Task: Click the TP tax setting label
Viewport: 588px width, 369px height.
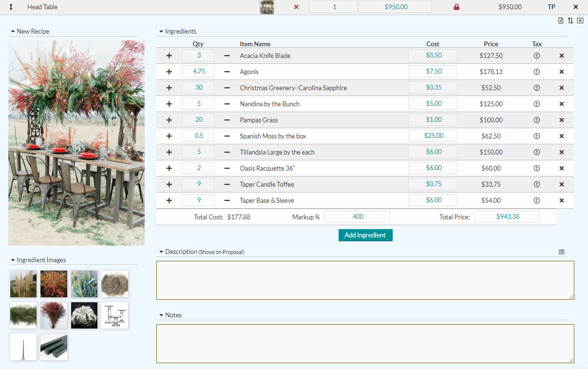Action: (x=551, y=7)
